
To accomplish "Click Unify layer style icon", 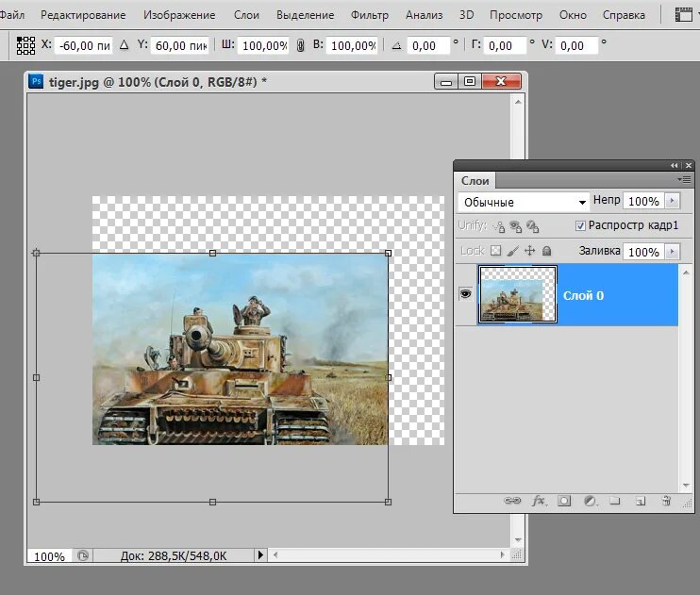I will 533,226.
